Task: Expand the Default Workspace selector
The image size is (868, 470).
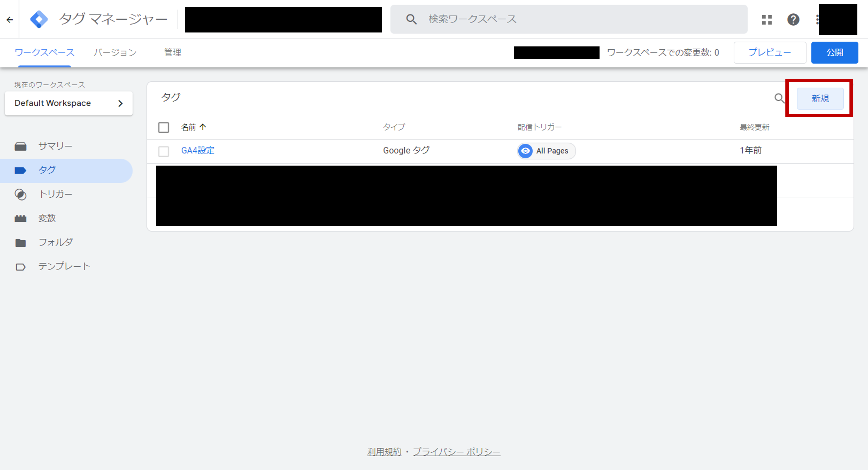Action: [69, 103]
